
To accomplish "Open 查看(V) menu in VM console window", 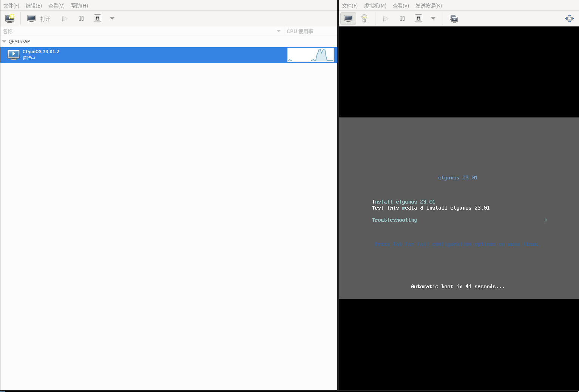I will coord(401,6).
